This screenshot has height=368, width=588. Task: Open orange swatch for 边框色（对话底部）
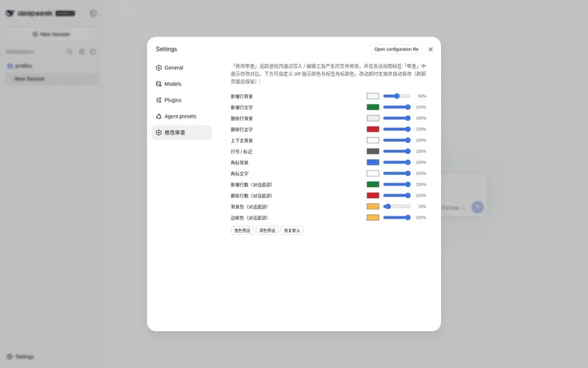pos(373,217)
